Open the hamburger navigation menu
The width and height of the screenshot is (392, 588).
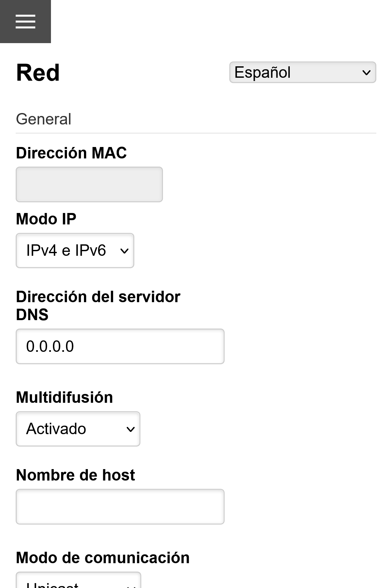(25, 21)
